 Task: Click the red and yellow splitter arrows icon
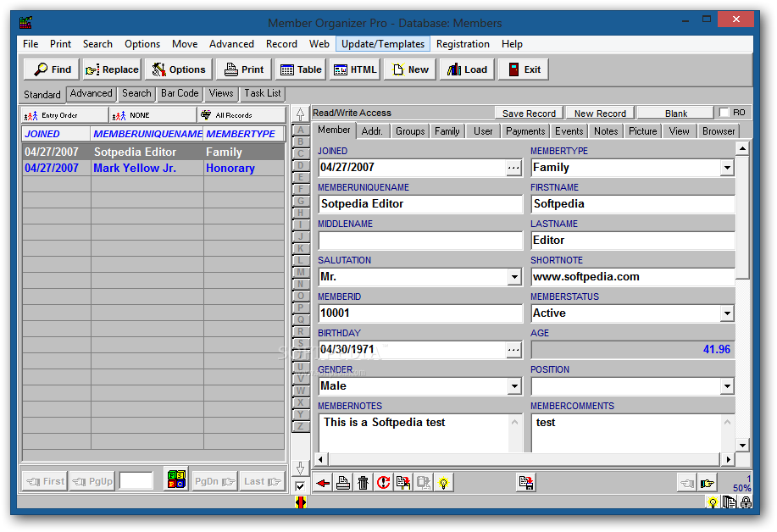300,502
